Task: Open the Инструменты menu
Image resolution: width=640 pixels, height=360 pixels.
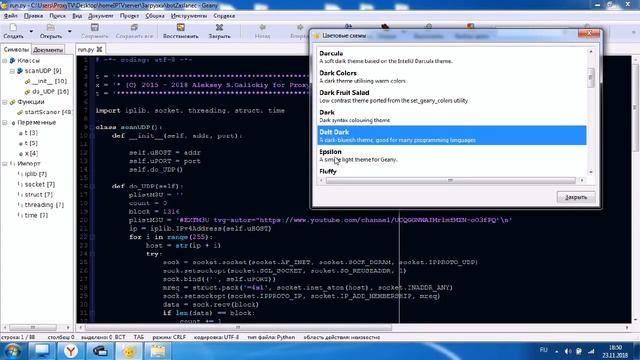Action: click(x=189, y=16)
